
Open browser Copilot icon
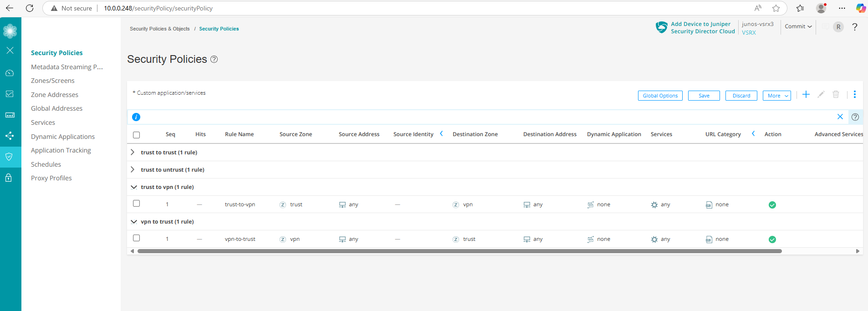(861, 8)
